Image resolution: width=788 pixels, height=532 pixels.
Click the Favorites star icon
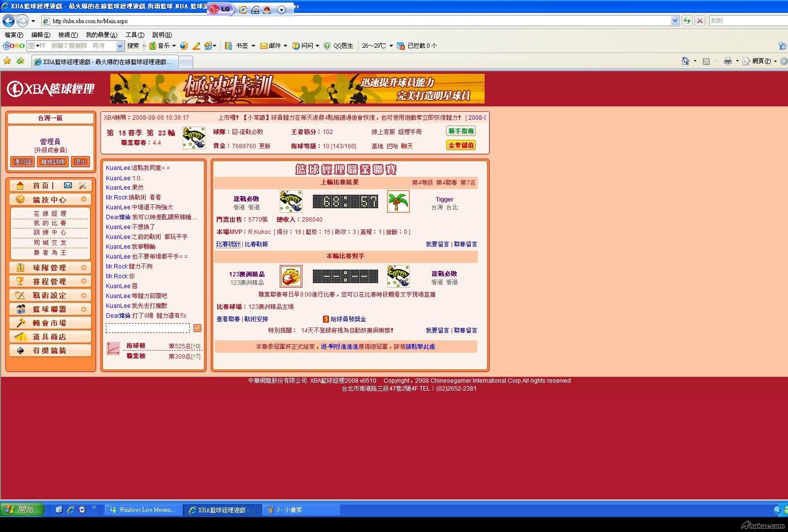[7, 61]
